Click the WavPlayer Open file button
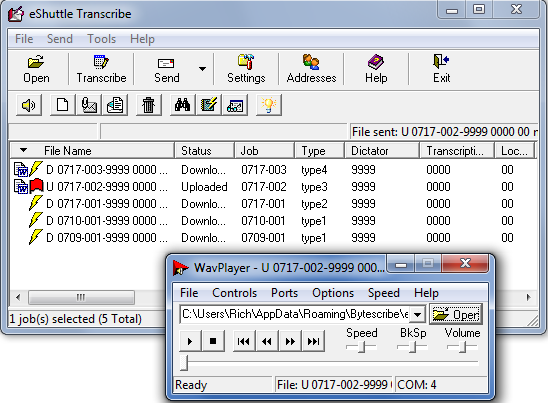This screenshot has height=403, width=548. tap(456, 315)
